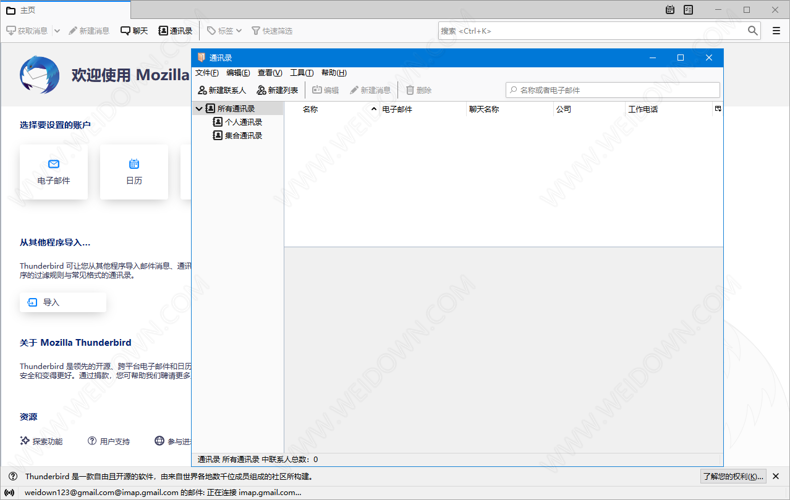This screenshot has width=790, height=500.
Task: Minimize the 通讯录 address book window
Action: (x=653, y=57)
